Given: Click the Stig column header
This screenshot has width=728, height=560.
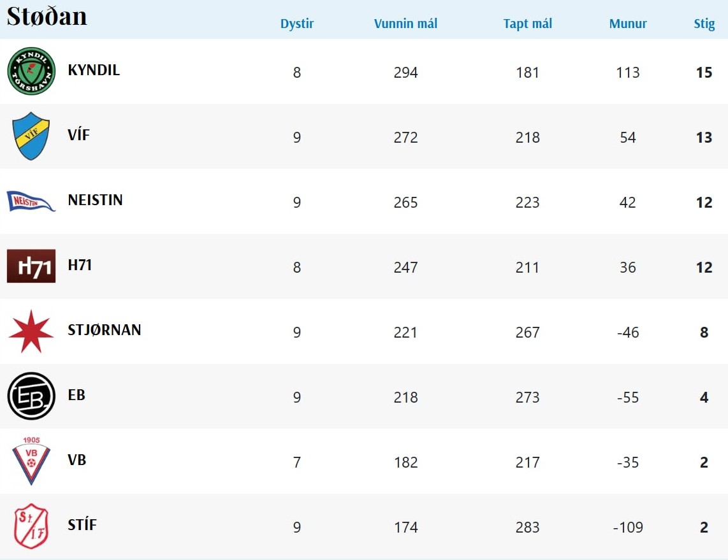Looking at the screenshot, I should pos(704,24).
